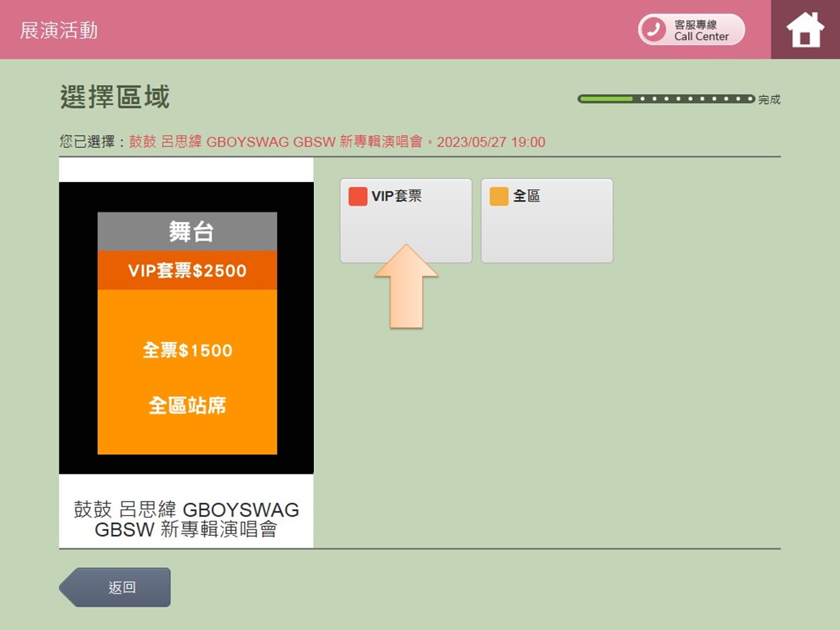Click the dotted remaining part of progress bar
The image size is (840, 630).
[695, 99]
